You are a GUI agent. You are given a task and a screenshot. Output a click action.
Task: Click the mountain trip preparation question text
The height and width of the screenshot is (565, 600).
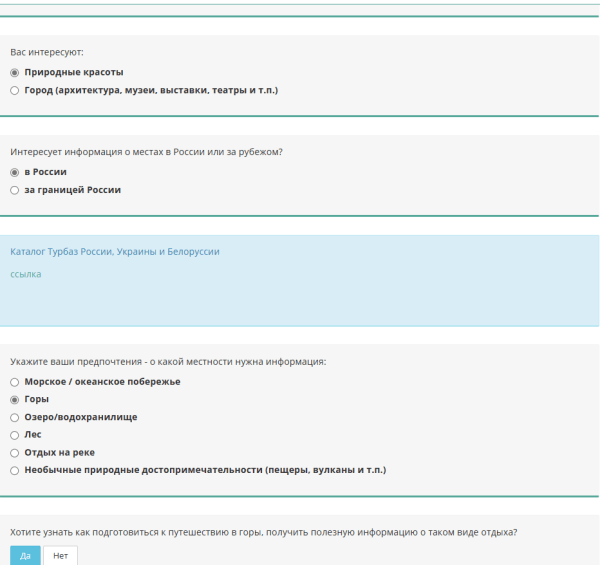[x=263, y=533]
